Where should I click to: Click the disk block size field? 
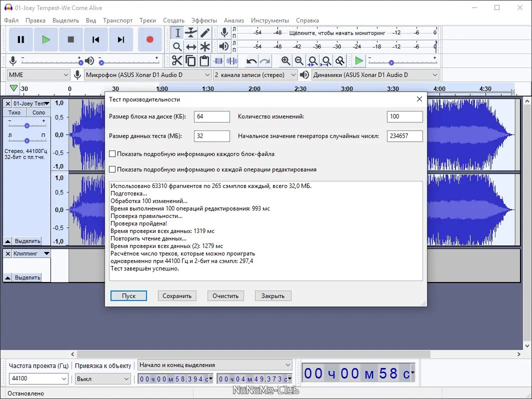point(211,116)
